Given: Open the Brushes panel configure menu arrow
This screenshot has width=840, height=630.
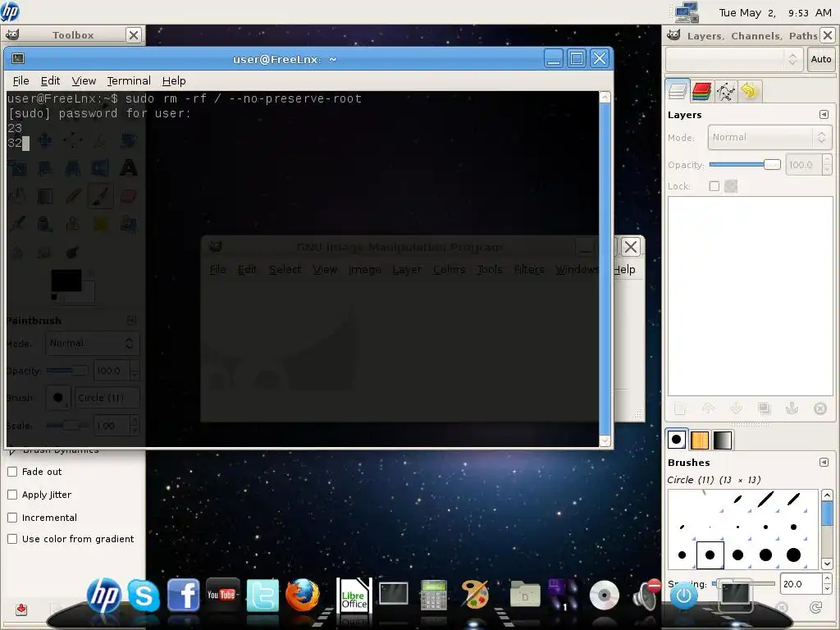Looking at the screenshot, I should 824,463.
